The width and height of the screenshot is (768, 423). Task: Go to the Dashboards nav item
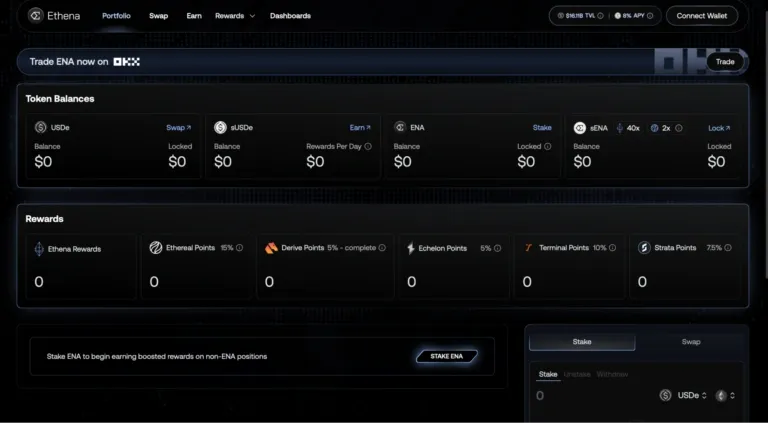tap(290, 16)
